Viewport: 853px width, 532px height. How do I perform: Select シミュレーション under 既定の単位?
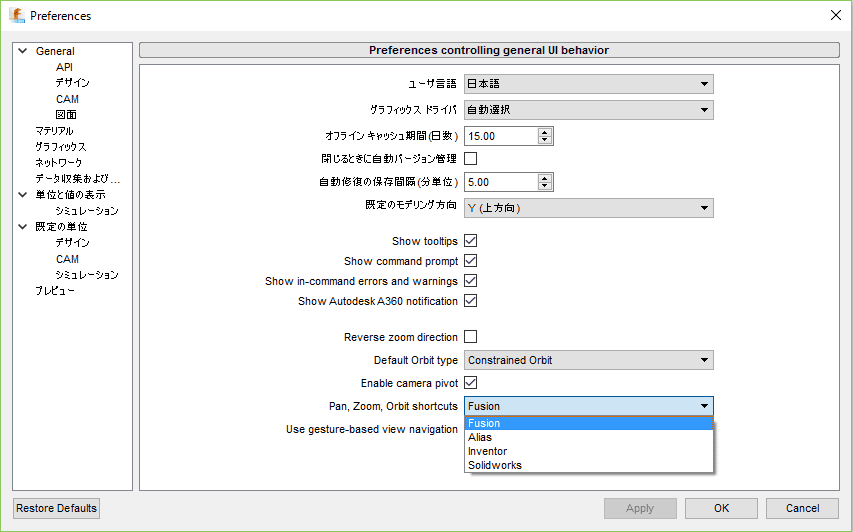(87, 275)
